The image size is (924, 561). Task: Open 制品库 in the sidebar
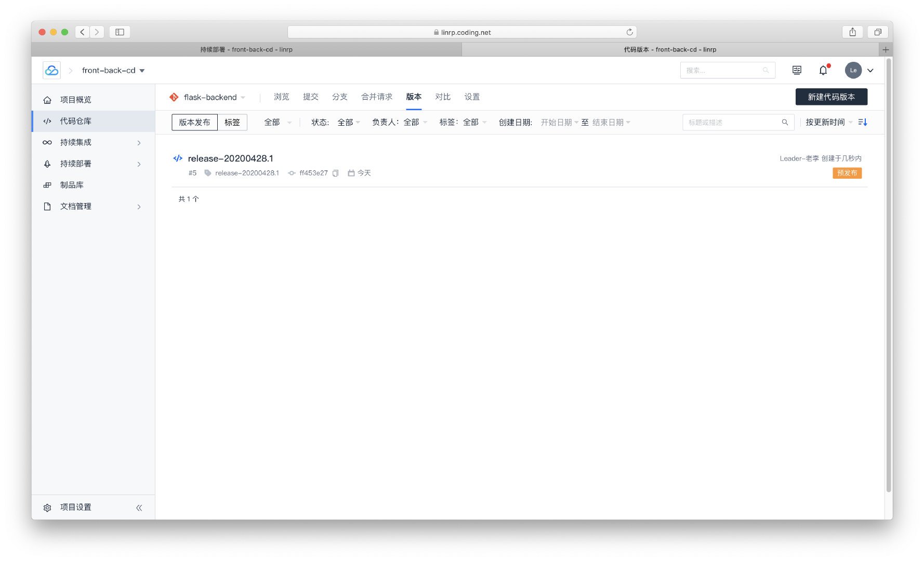click(x=94, y=185)
